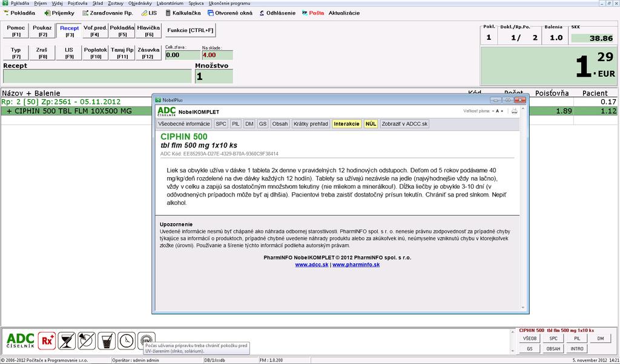The width and height of the screenshot is (620, 364).
Task: Click the Zruš [F8] button
Action: point(42,53)
